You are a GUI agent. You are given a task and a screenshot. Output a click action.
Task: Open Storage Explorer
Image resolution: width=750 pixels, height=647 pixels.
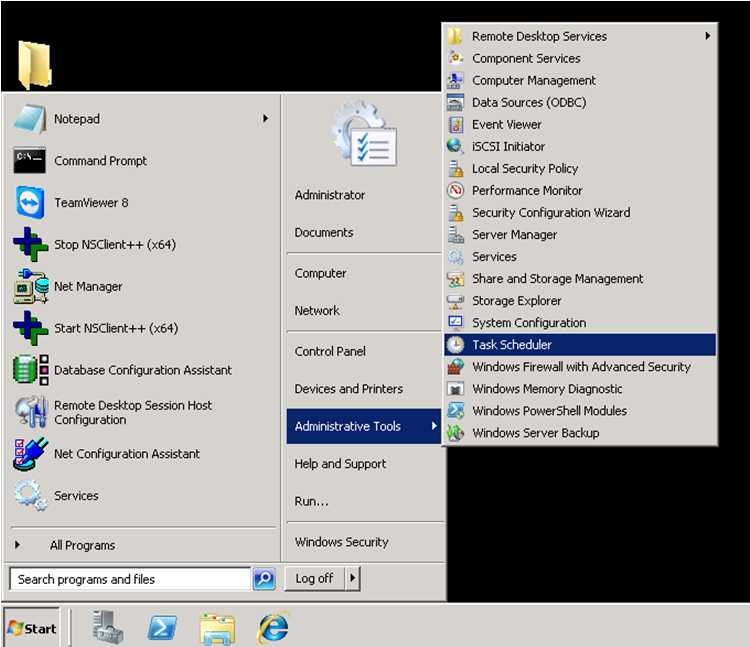[x=580, y=301]
